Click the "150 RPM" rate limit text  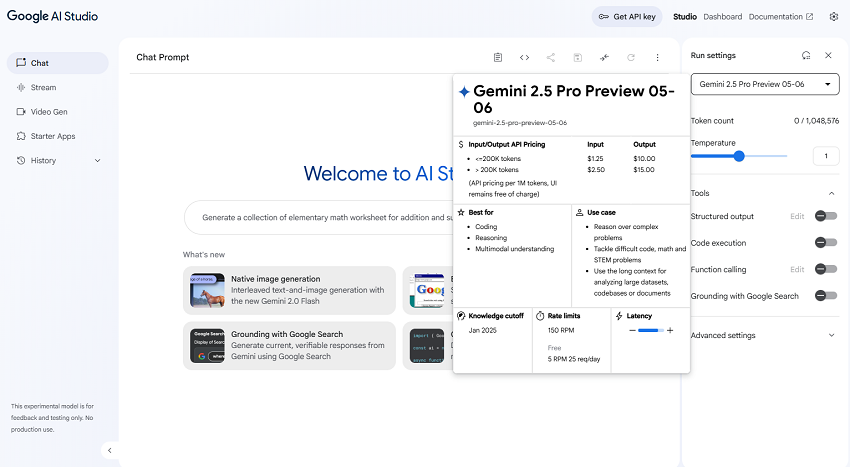[x=561, y=330]
